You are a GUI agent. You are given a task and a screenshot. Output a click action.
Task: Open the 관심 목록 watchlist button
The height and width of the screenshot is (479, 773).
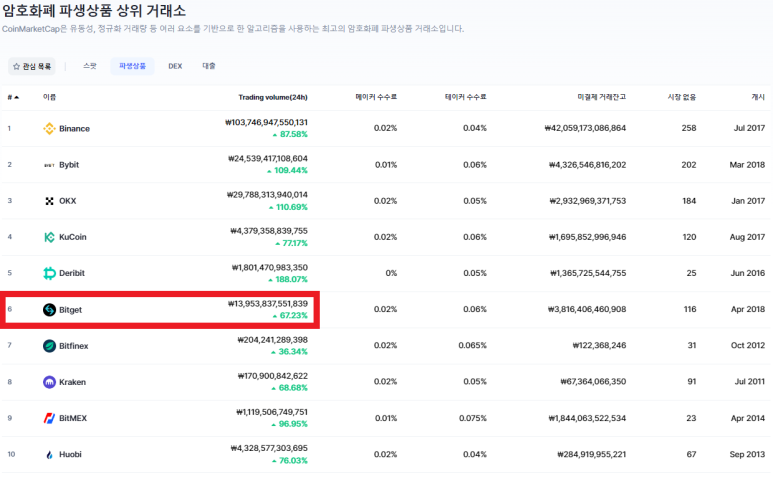(x=32, y=66)
